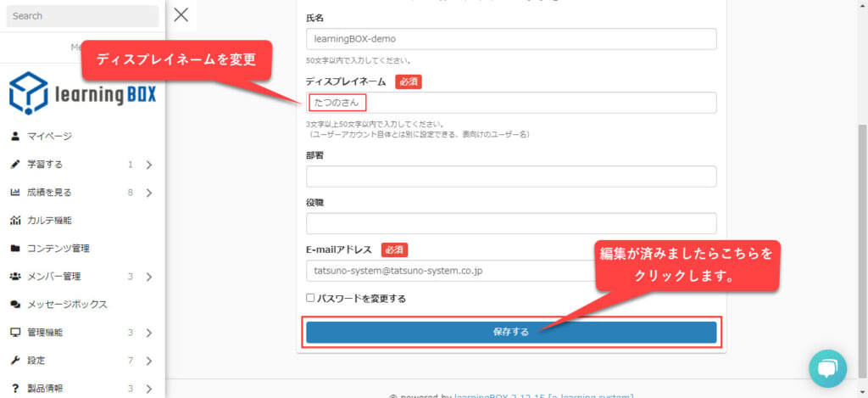This screenshot has height=398, width=868.
Task: Expand the 製品情報 submenu chevron
Action: coord(148,389)
